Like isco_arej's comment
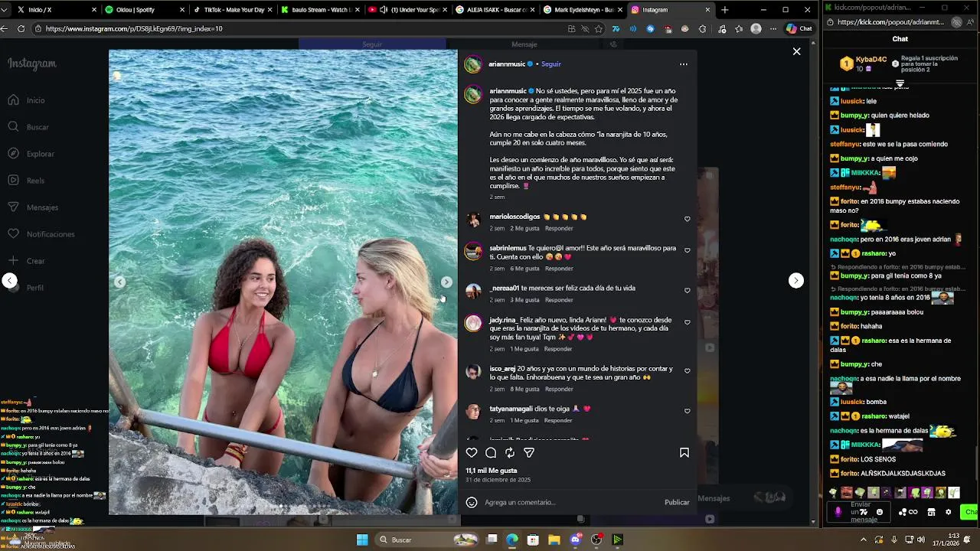 point(687,371)
